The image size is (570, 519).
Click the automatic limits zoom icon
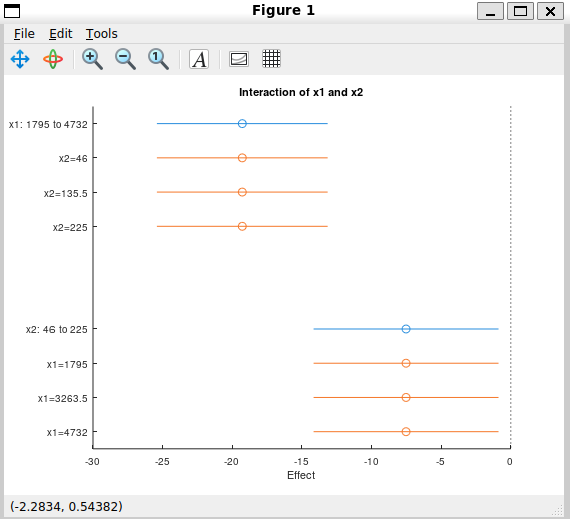(x=158, y=59)
